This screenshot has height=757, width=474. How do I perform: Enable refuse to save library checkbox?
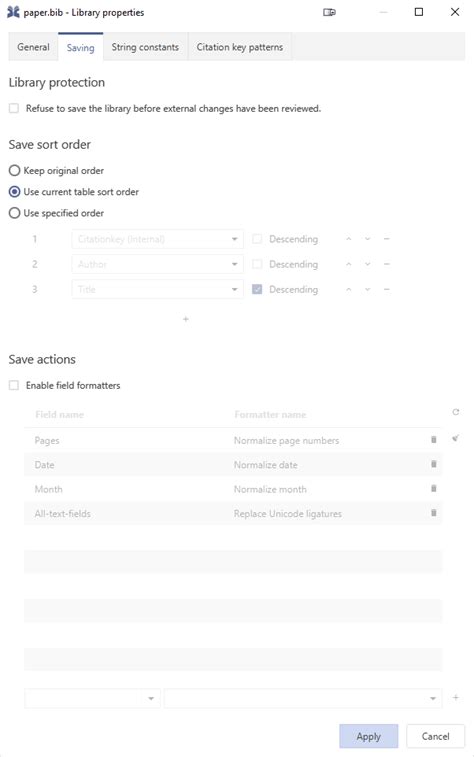[x=14, y=108]
